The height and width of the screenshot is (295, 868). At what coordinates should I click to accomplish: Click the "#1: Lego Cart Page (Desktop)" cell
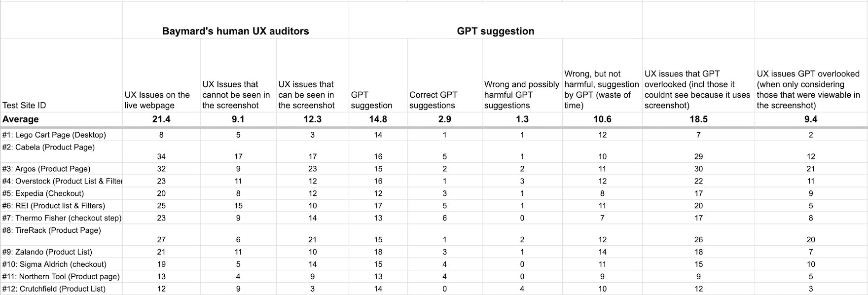point(54,135)
